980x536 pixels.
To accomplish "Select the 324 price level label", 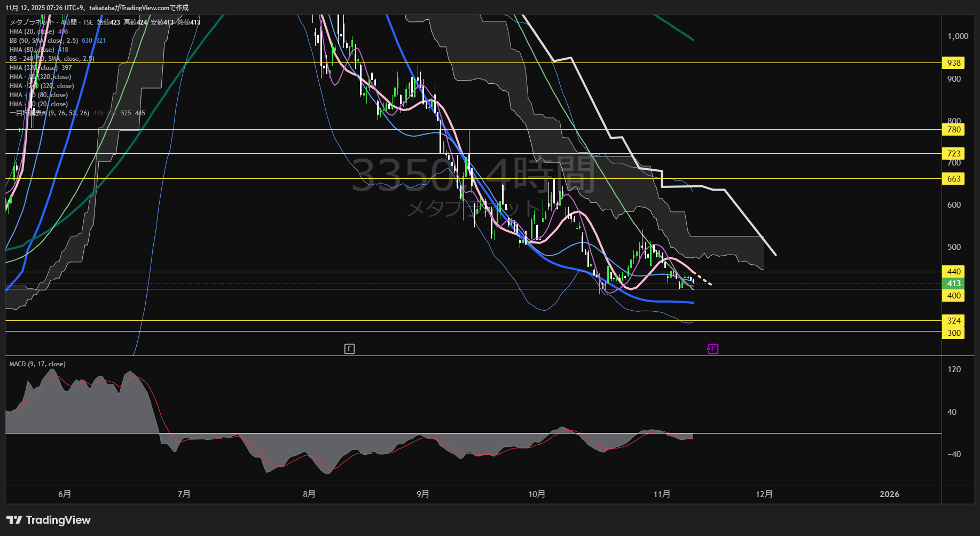I will click(954, 321).
